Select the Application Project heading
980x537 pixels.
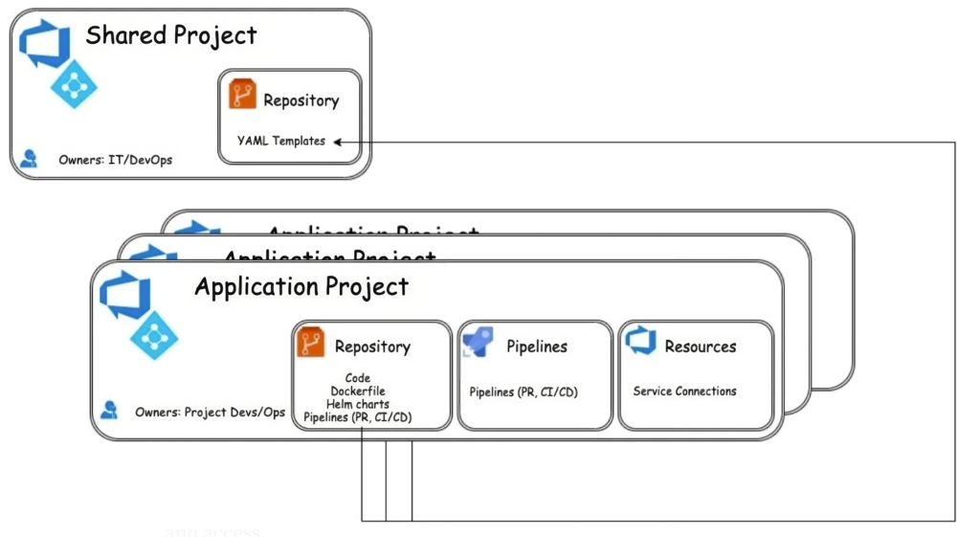tap(301, 287)
